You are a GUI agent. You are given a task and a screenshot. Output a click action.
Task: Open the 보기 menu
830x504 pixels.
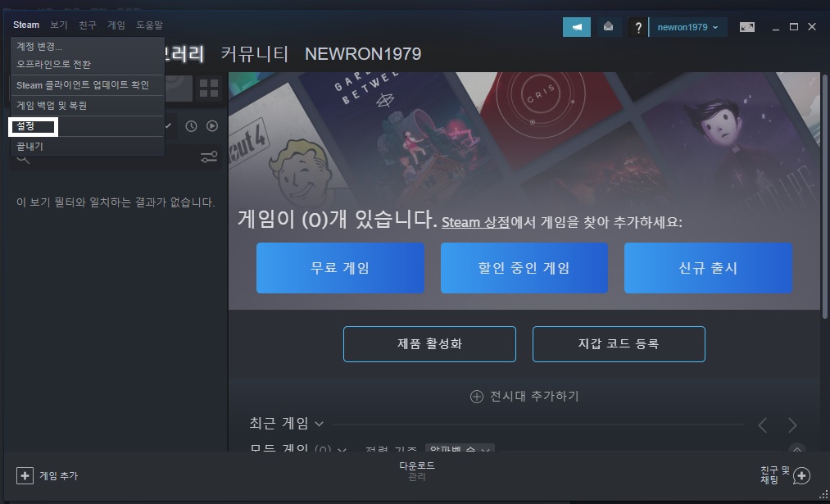coord(59,25)
